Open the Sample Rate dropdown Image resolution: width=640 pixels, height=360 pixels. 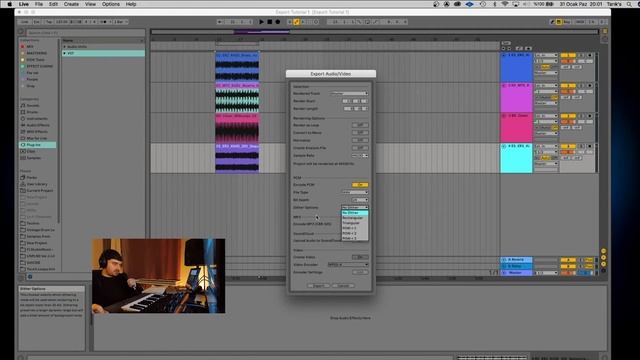tap(360, 156)
